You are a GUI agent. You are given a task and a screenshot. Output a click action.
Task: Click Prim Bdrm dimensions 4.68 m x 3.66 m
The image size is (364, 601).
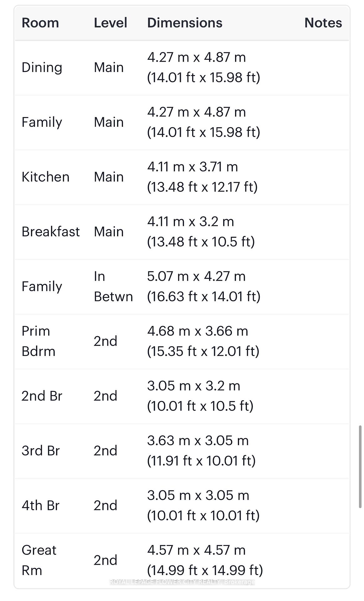tap(197, 331)
